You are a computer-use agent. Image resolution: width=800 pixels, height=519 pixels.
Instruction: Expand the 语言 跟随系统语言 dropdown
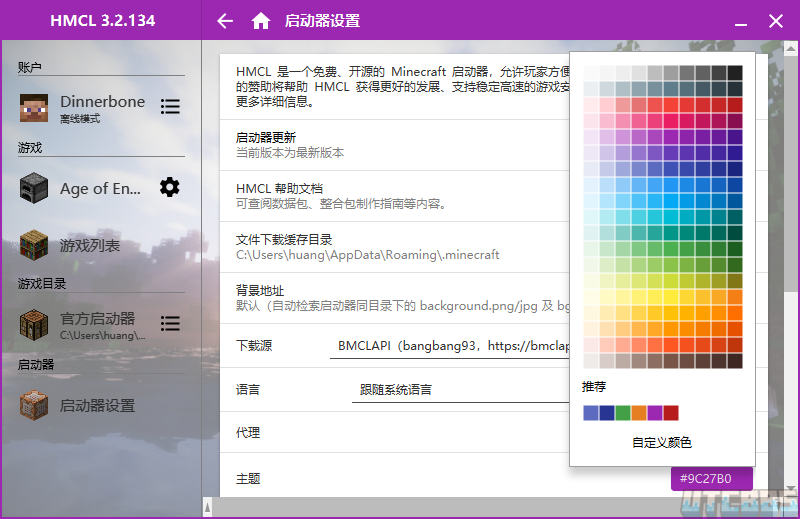[460, 389]
